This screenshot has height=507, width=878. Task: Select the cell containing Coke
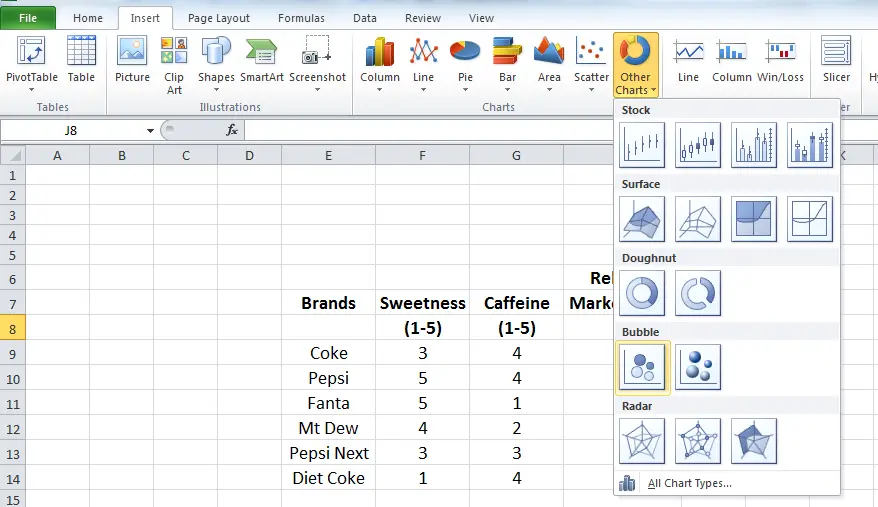[328, 353]
